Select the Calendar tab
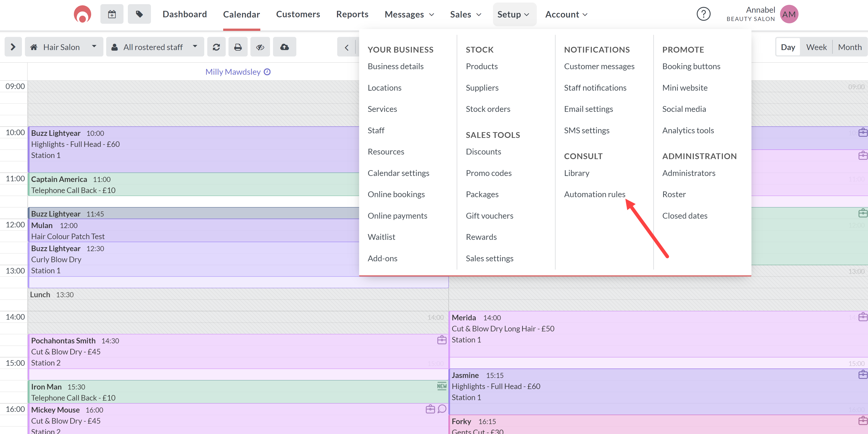868x434 pixels. pos(241,14)
